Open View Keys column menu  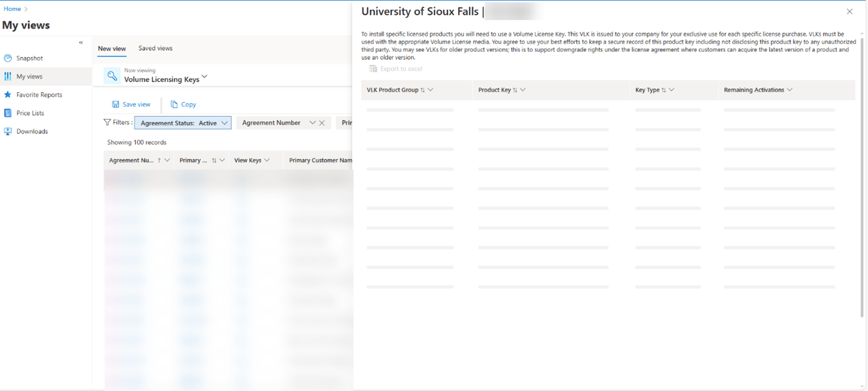pos(267,160)
